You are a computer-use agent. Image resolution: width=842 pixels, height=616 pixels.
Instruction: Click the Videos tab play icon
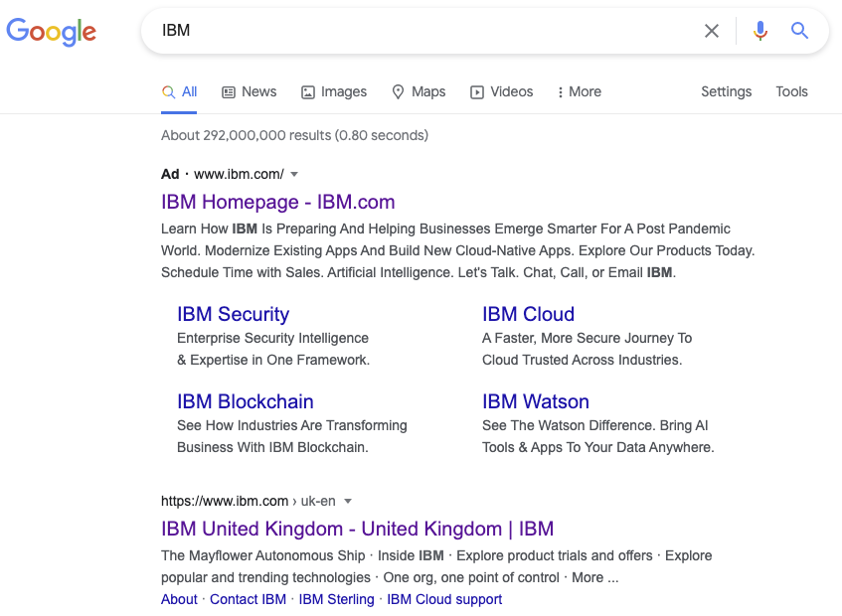click(477, 92)
